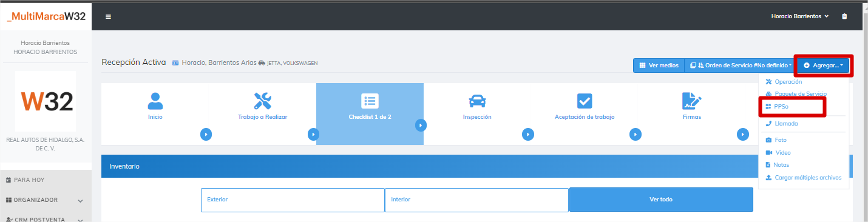Open Aceptación de trabajo checkmark icon
Screen dimensions: 868x222
click(x=584, y=101)
